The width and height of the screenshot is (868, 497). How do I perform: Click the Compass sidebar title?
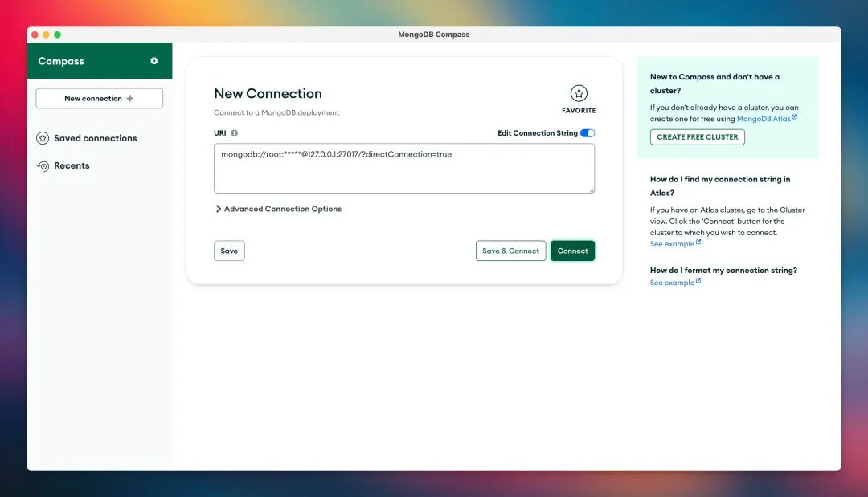61,61
